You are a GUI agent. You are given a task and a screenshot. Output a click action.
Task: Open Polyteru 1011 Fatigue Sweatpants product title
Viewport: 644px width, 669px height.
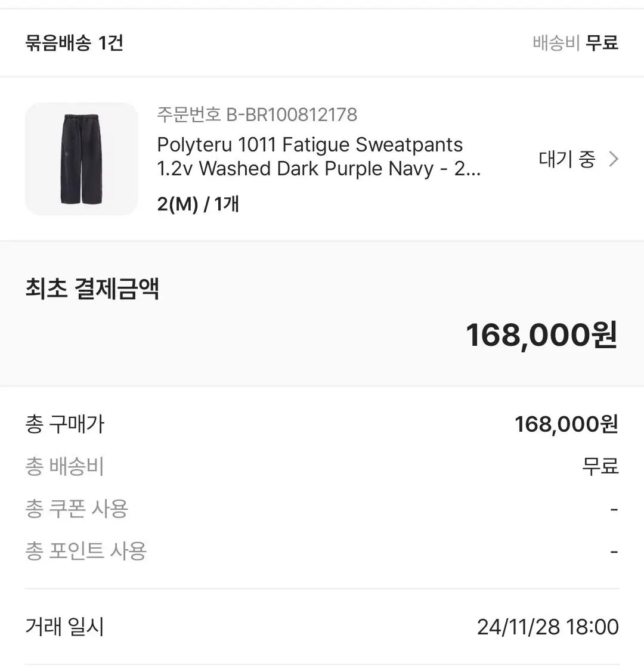[319, 157]
